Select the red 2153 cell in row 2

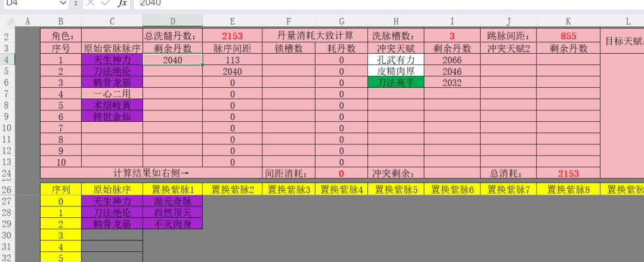233,36
